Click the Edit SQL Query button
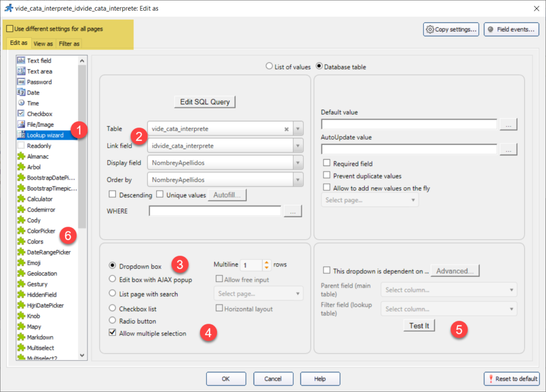Screen dimensions: 546x392 coord(205,102)
